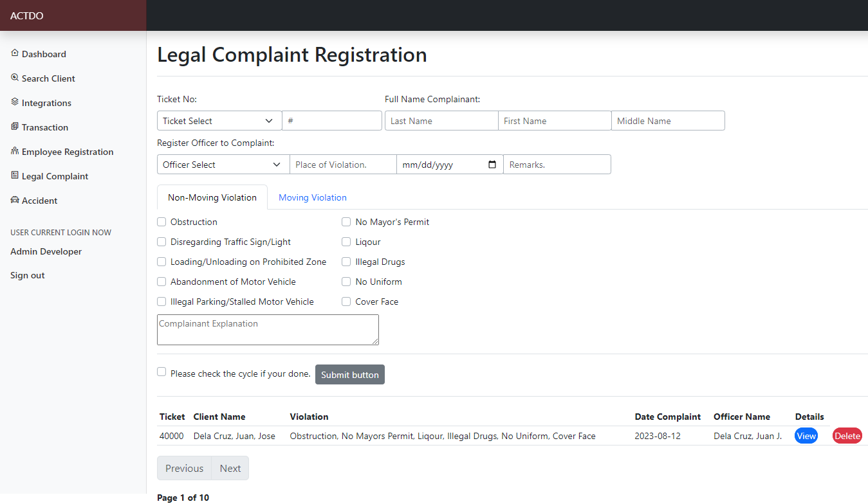Expand the Officer Select dropdown
This screenshot has width=868, height=504.
[x=223, y=165]
